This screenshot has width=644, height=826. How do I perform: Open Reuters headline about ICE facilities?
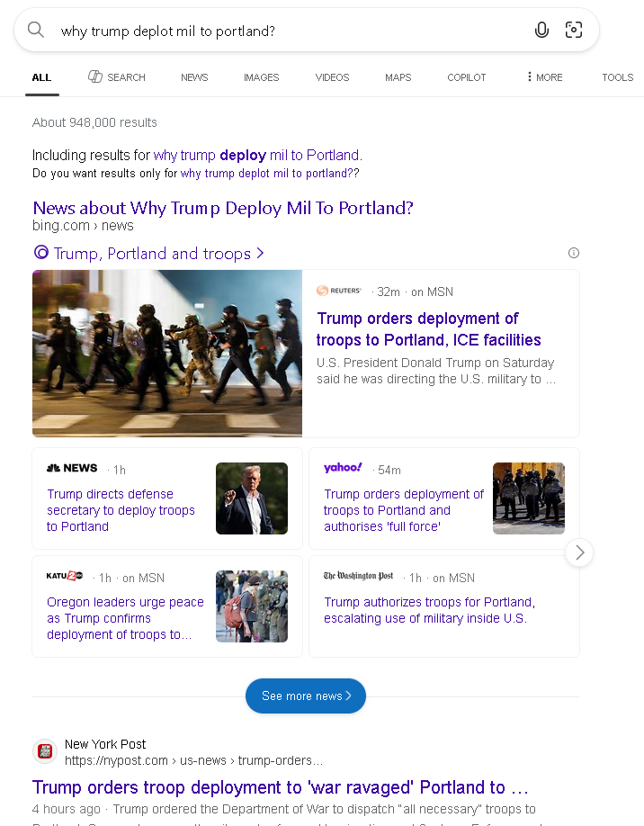click(x=429, y=329)
